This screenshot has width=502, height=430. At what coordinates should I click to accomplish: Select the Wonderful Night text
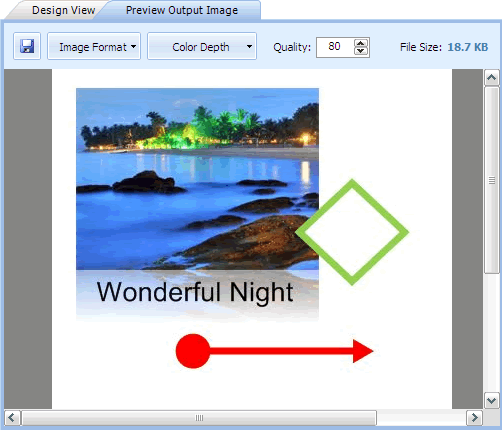195,292
